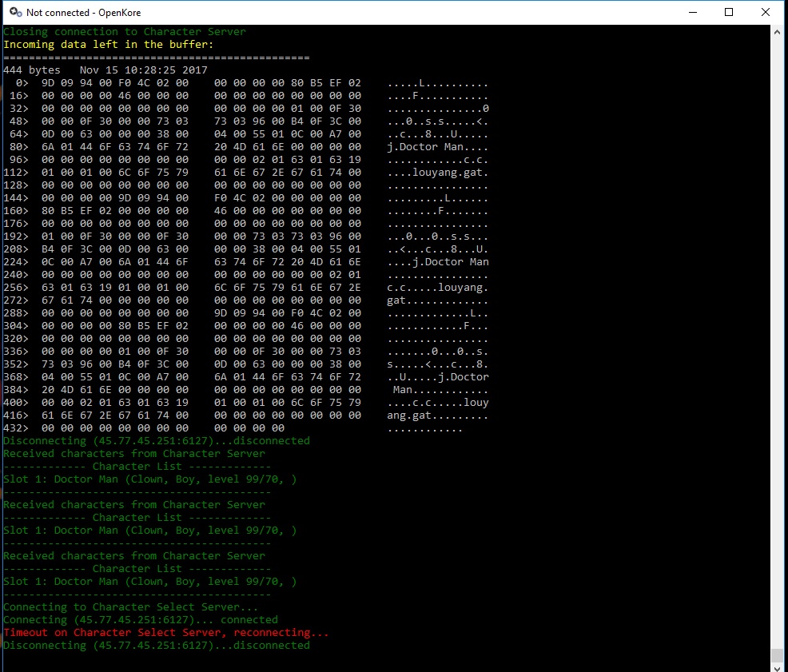Screen dimensions: 788x672
Task: Click hex dump row at offset '64>'
Action: click(249, 134)
